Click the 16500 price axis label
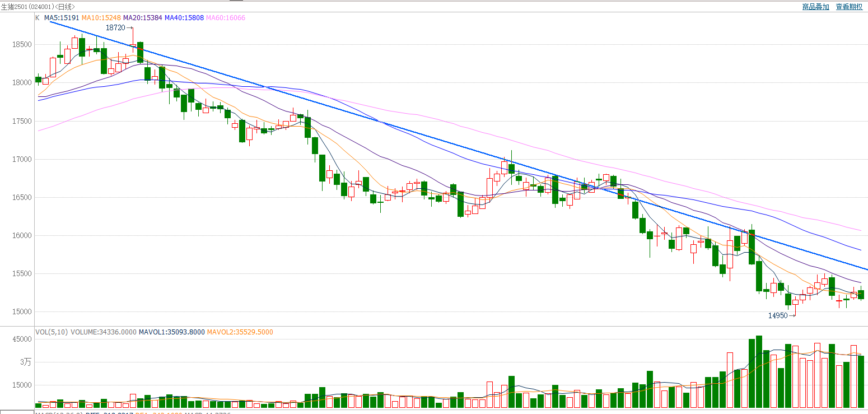 [23, 197]
